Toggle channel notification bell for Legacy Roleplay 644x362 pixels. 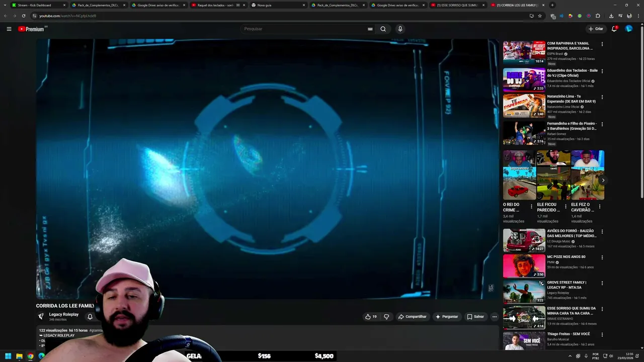click(x=90, y=317)
